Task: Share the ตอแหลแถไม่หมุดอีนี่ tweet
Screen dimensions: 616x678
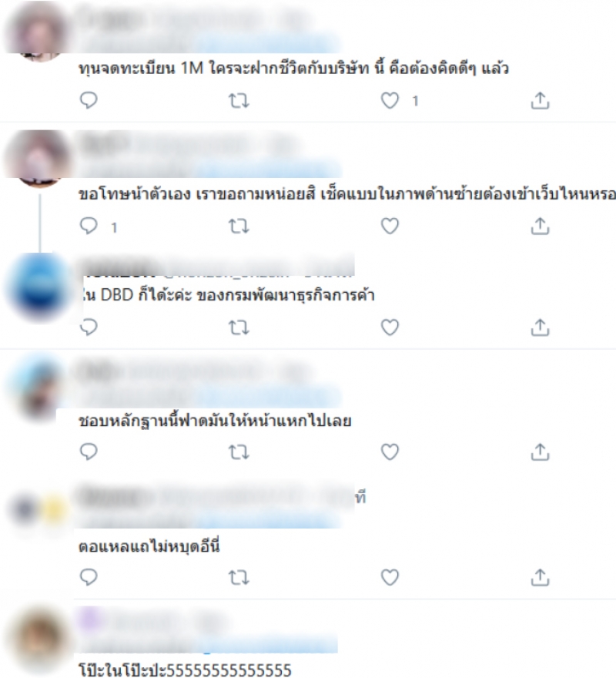Action: point(540,577)
